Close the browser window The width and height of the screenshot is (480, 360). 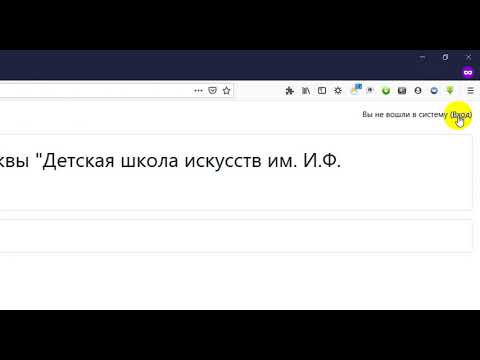tap(468, 57)
